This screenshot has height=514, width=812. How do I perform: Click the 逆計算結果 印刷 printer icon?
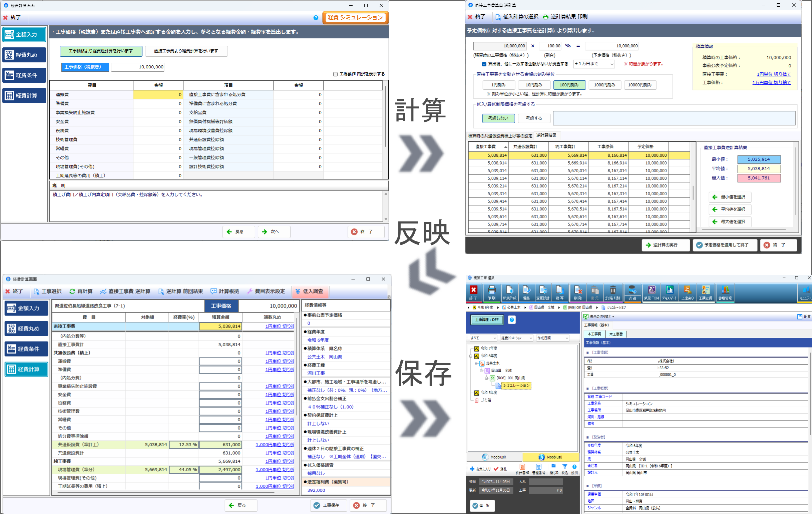click(x=545, y=17)
